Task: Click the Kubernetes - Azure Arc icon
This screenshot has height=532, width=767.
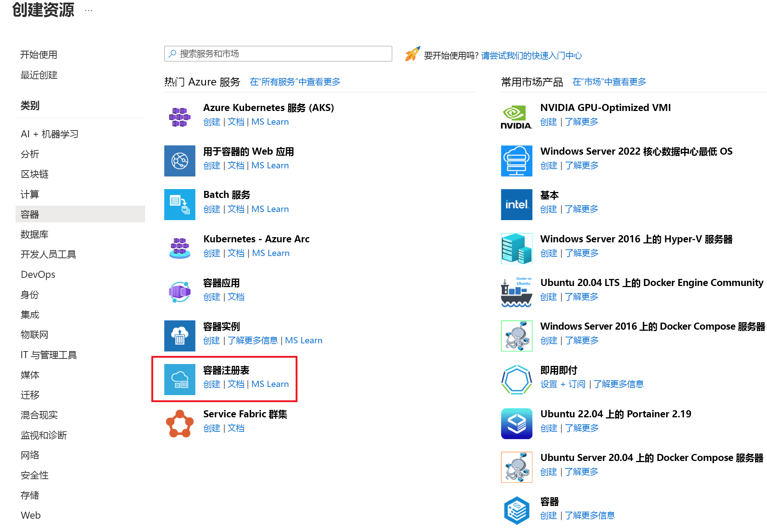Action: 179,248
